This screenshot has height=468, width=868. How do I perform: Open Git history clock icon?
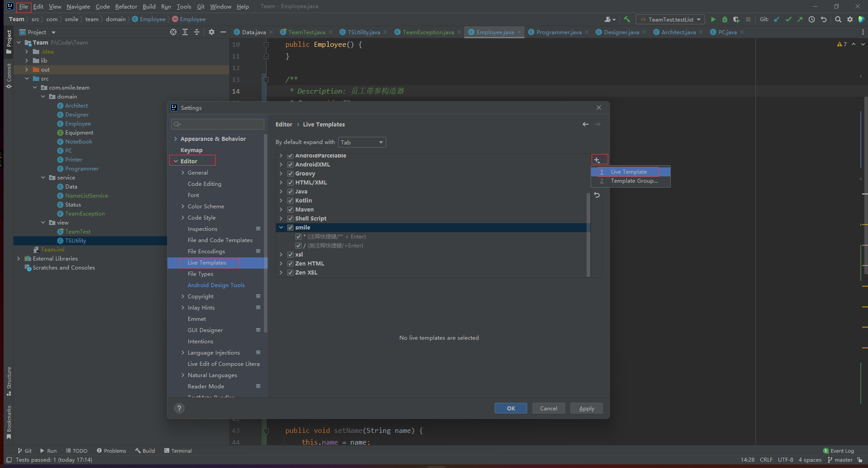(812, 19)
